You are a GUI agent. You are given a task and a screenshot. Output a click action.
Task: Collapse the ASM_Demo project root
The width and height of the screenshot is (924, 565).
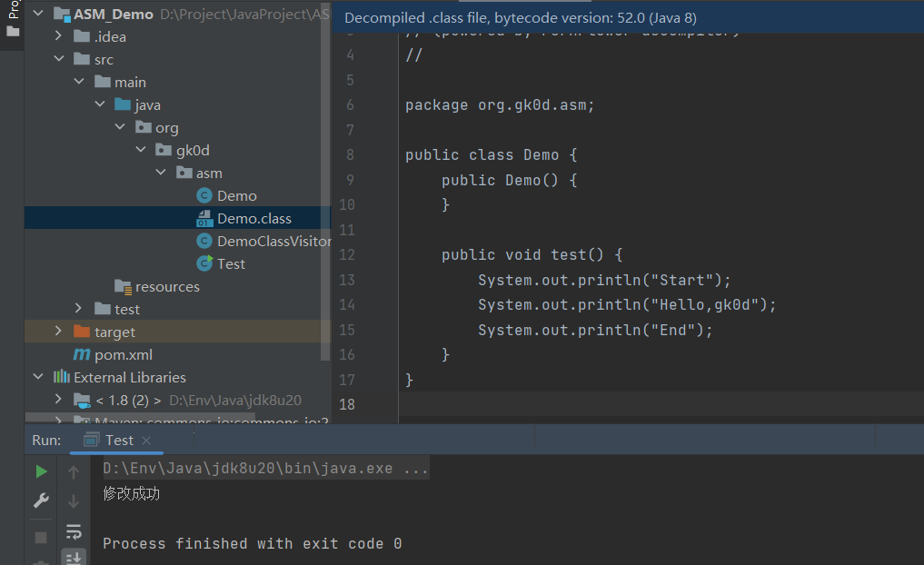point(38,13)
